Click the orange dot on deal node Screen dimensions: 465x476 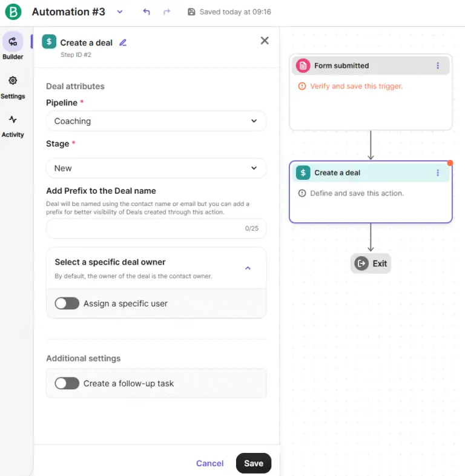click(450, 163)
